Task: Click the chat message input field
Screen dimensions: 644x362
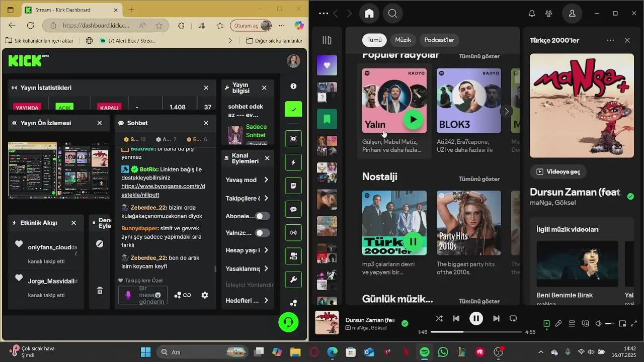Action: (143, 295)
